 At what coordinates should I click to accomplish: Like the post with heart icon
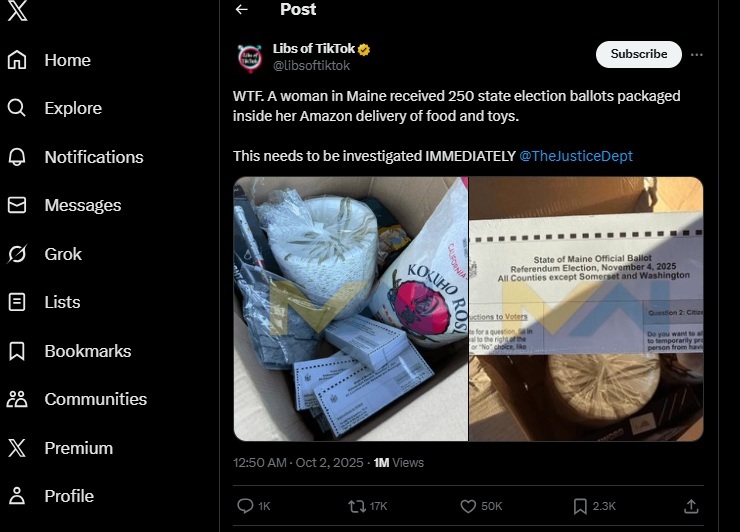(468, 506)
